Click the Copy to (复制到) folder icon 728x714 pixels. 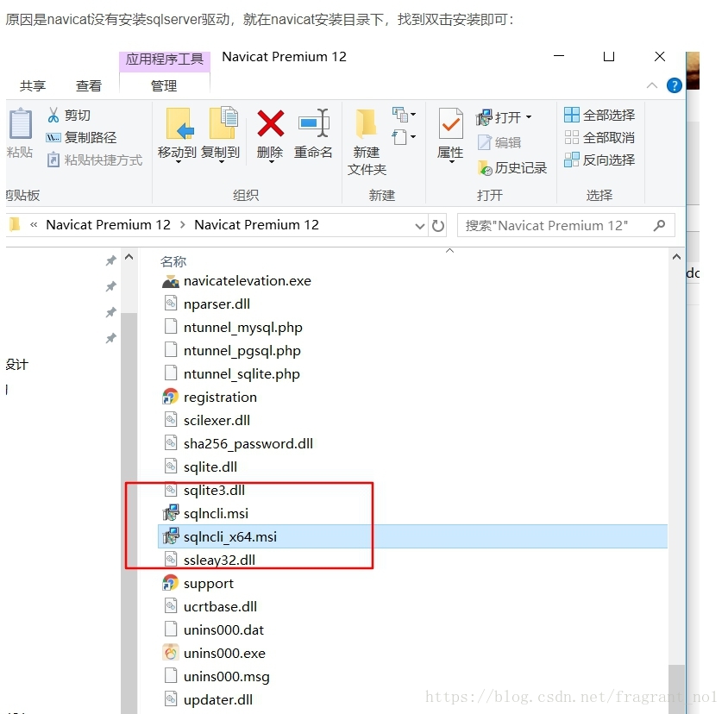(x=223, y=122)
